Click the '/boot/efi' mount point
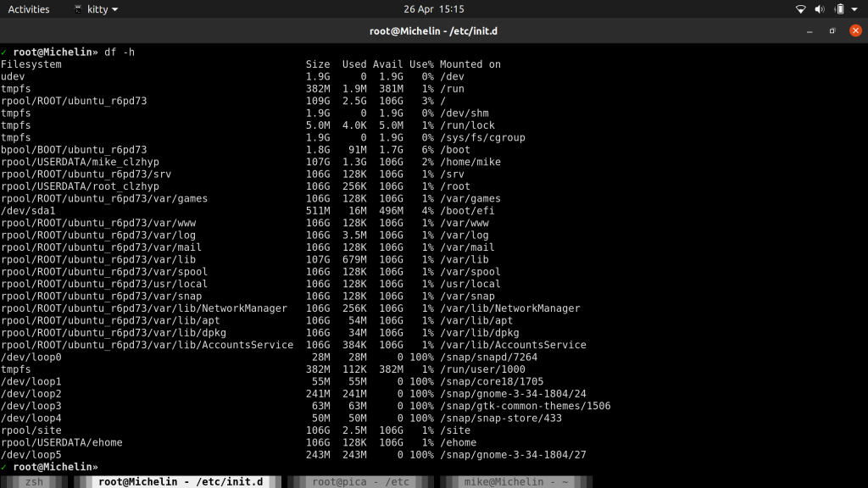 (467, 210)
